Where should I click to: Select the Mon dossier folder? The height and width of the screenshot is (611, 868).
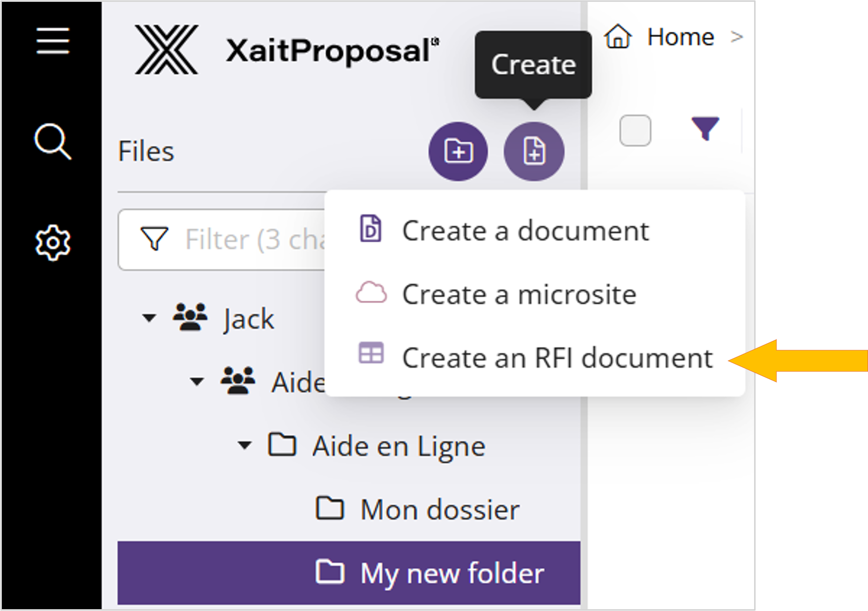click(438, 509)
